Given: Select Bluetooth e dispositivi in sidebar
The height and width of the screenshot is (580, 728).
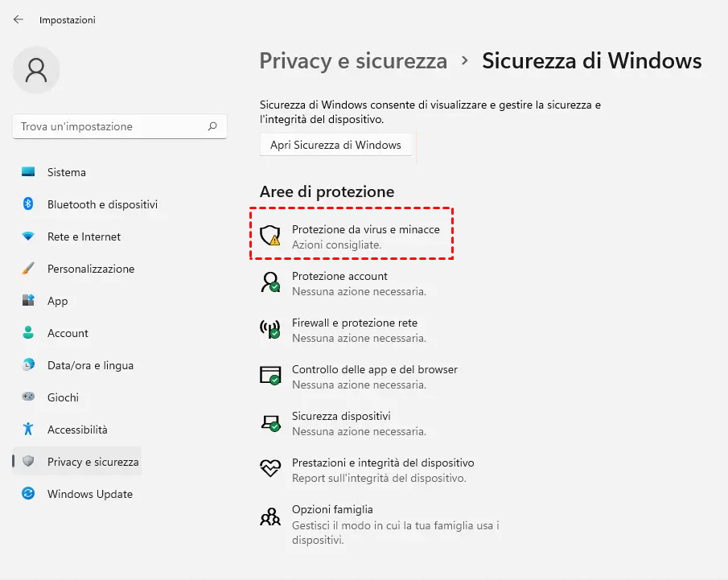Looking at the screenshot, I should click(x=102, y=204).
